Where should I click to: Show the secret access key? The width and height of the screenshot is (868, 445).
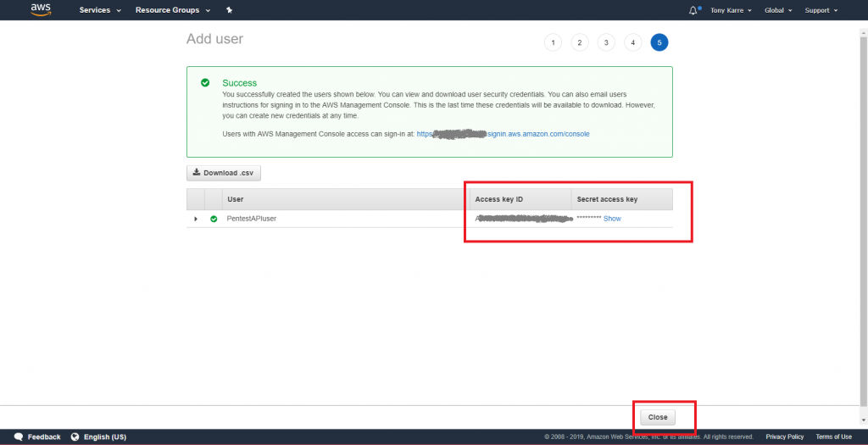click(x=612, y=219)
